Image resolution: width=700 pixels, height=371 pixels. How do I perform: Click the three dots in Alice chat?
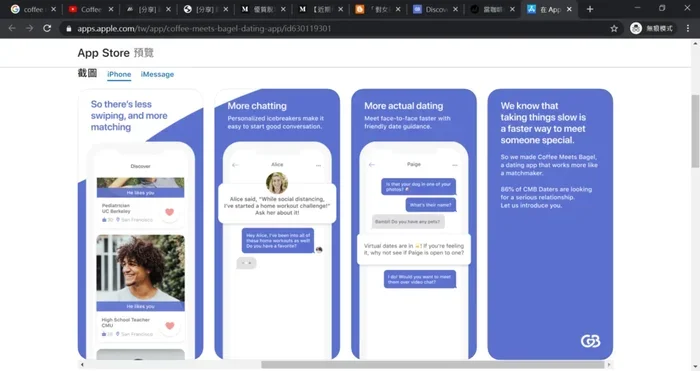318,165
